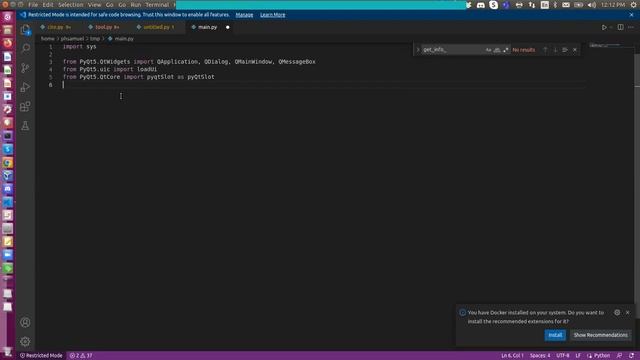The width and height of the screenshot is (640, 360).
Task: Click the Manage link in Restricted Mode banner
Action: point(244,15)
